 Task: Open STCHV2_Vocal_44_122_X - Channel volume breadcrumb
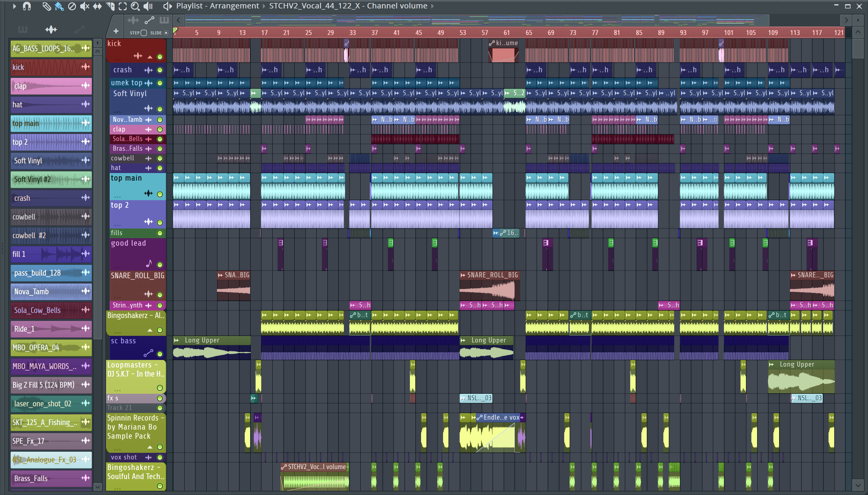(x=348, y=6)
